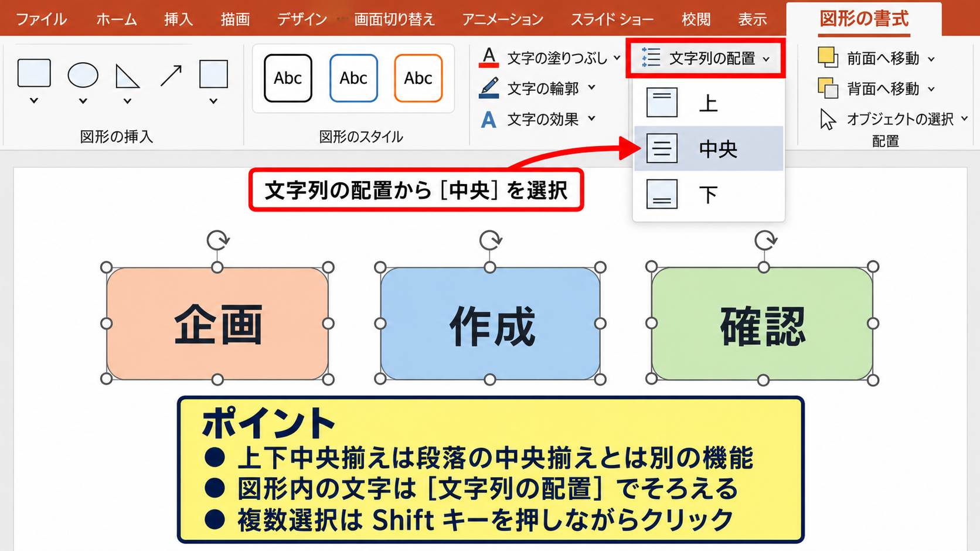Expand the 文字の塗りつぶし dropdown arrow
The image size is (980, 551).
[617, 58]
